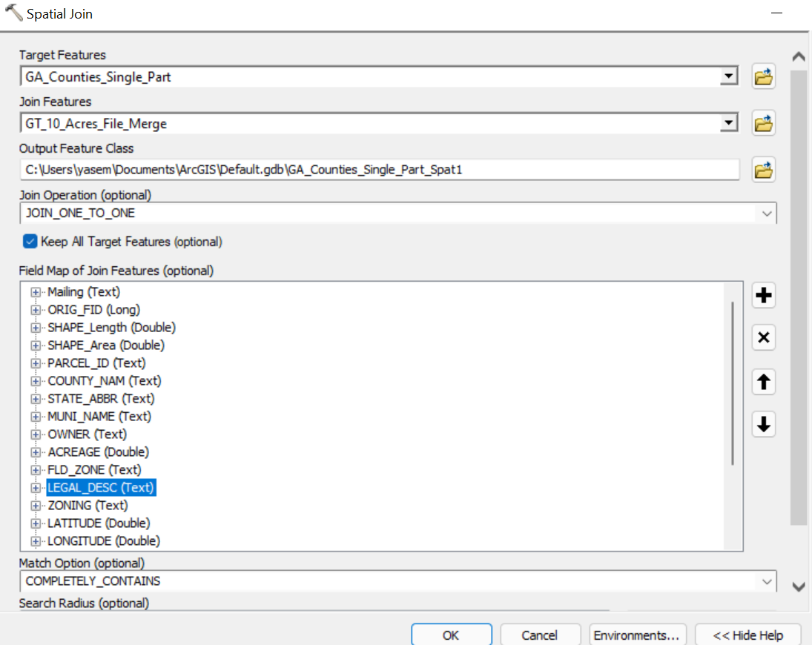Open the Environments settings
The height and width of the screenshot is (645, 812).
[638, 635]
